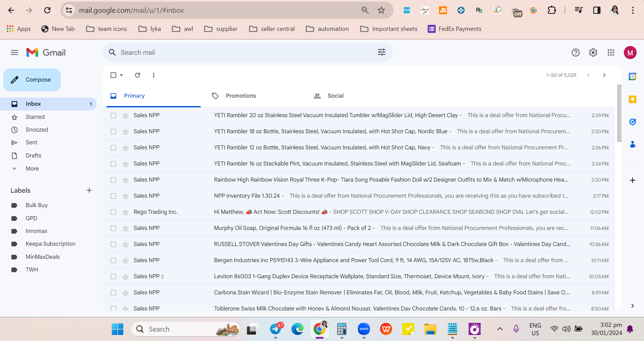Open the Bergen Industries power cord email
This screenshot has height=341, width=644.
(x=359, y=260)
